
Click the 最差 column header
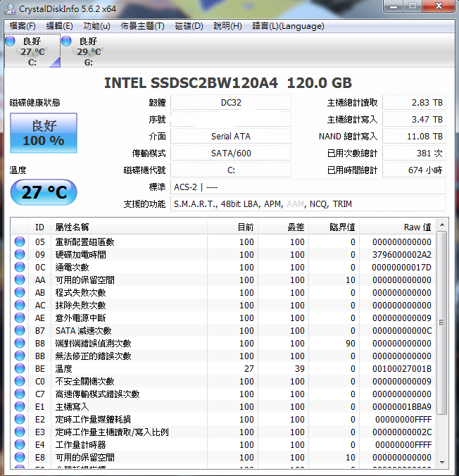283,227
